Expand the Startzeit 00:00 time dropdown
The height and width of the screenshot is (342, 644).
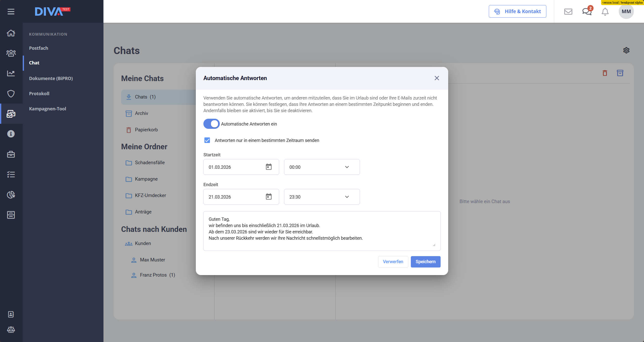coord(321,167)
